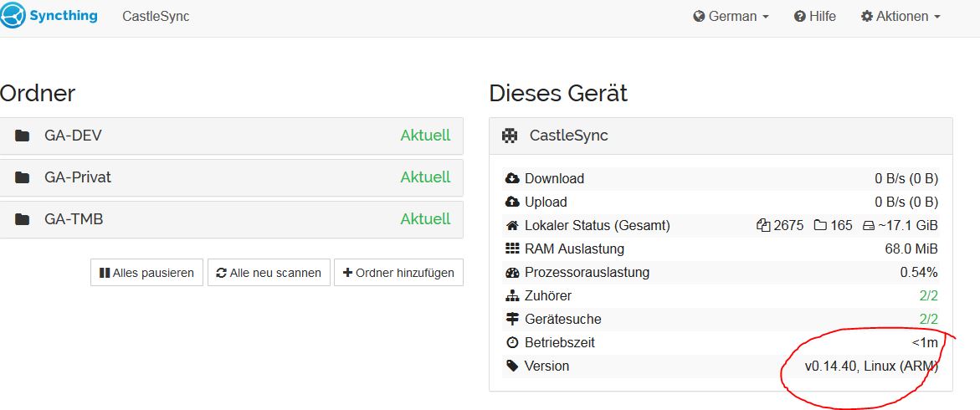The width and height of the screenshot is (980, 410).
Task: Click the Alle neu scannen button
Action: 269,273
